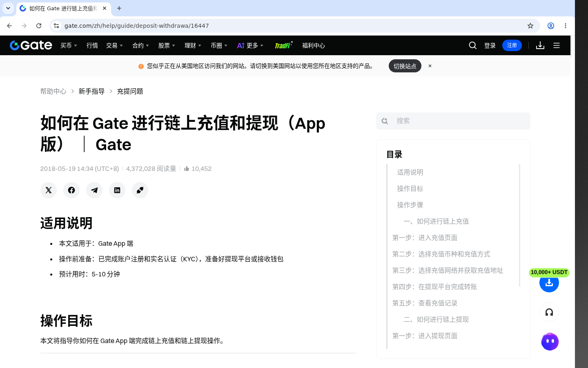Open the hamburger menu icon

click(x=557, y=45)
